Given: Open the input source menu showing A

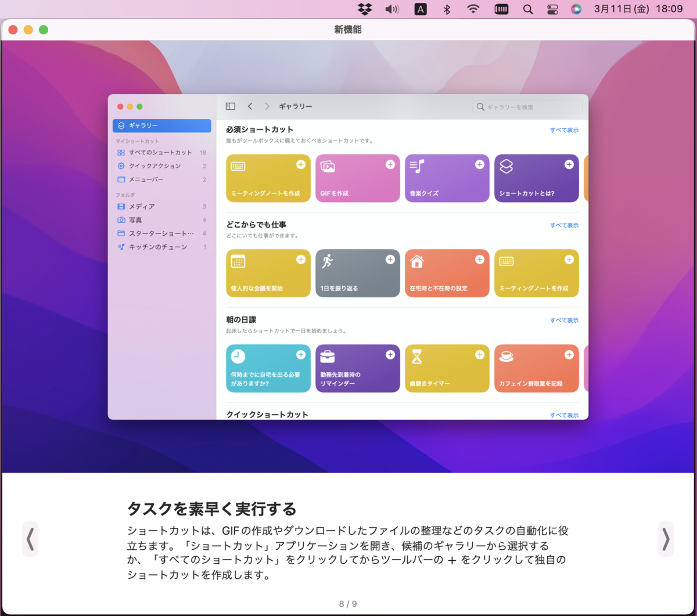Looking at the screenshot, I should [x=421, y=9].
